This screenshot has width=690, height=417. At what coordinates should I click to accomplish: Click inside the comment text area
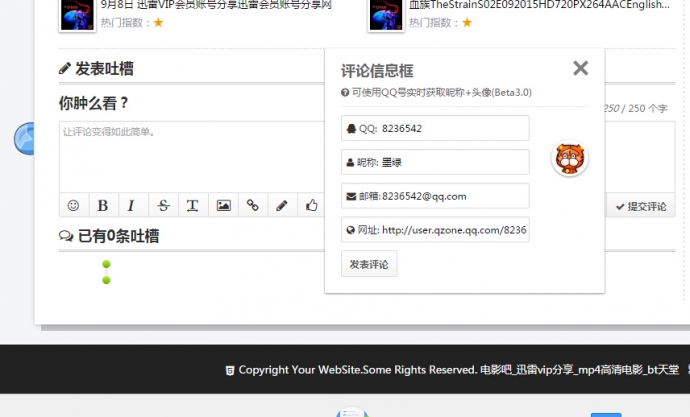point(190,155)
